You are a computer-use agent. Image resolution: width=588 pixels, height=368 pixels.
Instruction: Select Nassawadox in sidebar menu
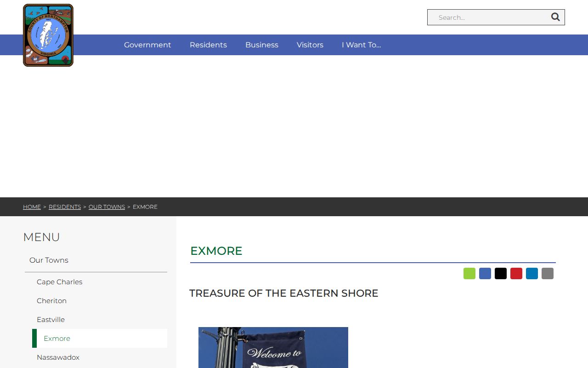click(x=100, y=357)
